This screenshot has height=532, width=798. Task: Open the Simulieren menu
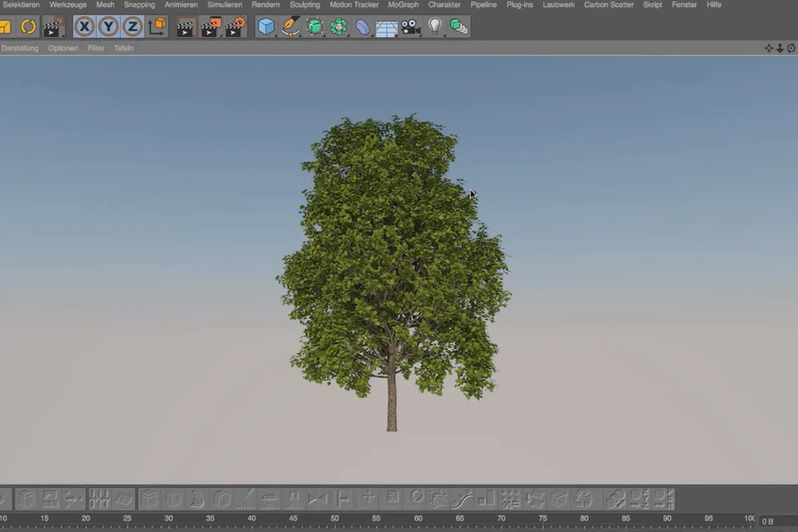tap(225, 5)
